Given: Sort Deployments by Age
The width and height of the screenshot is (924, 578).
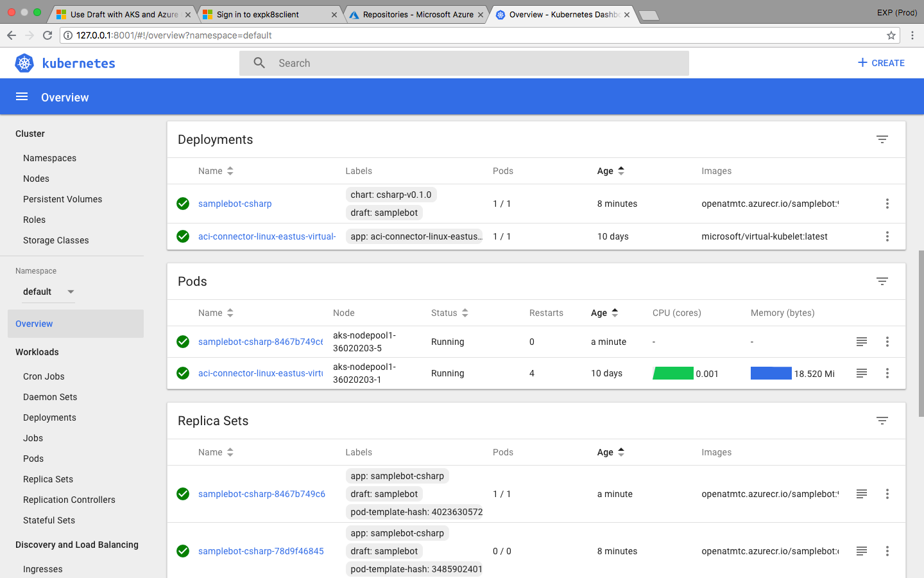Looking at the screenshot, I should pyautogui.click(x=610, y=171).
